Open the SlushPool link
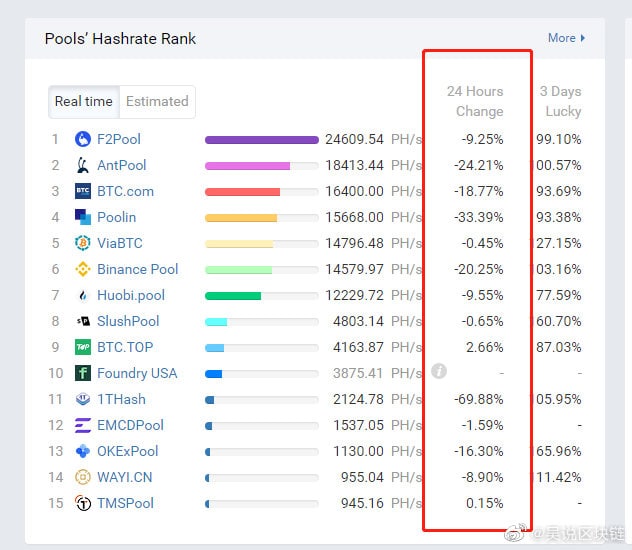Screen dimensions: 632x550 pyautogui.click(x=128, y=321)
